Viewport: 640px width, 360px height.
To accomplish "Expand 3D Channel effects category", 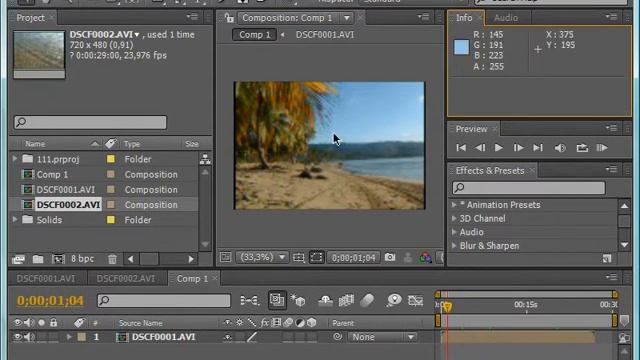I will pyautogui.click(x=454, y=218).
